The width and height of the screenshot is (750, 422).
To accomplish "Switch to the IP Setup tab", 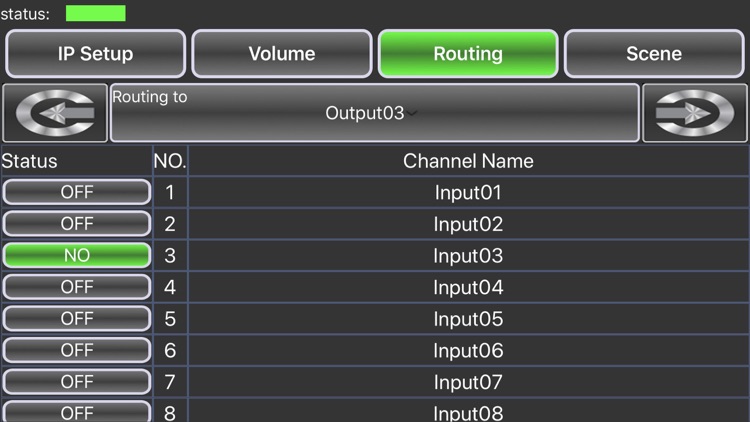I will 95,54.
